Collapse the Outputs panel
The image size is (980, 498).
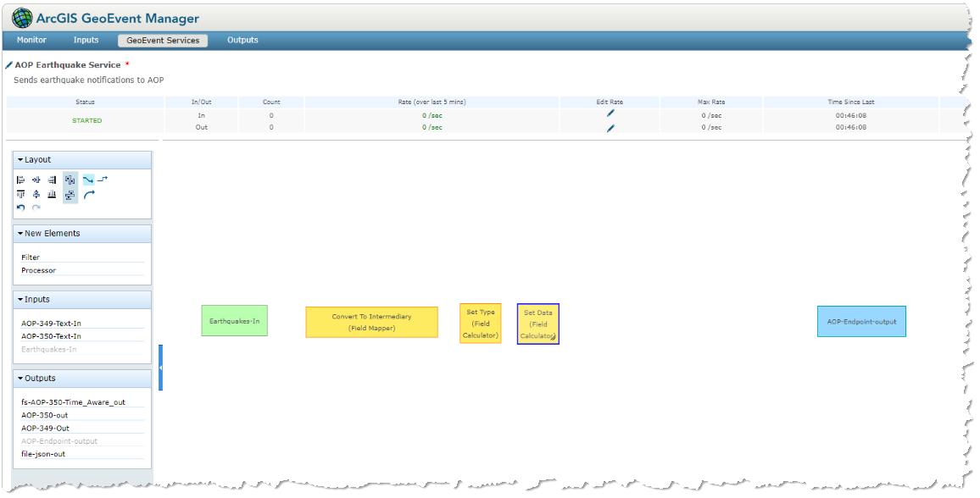(x=20, y=379)
